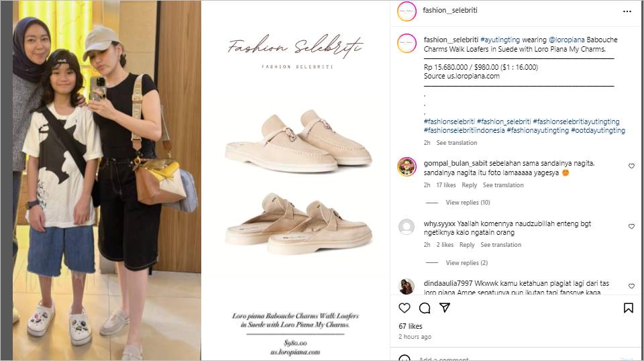644x361 pixels.
Task: Like the why.syyxx comment
Action: point(631,226)
